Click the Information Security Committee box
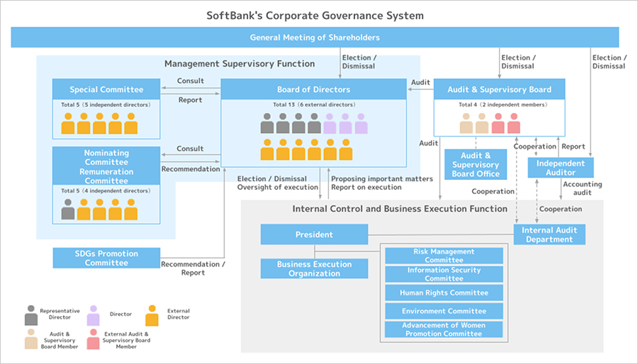638x364 pixels. (x=444, y=274)
